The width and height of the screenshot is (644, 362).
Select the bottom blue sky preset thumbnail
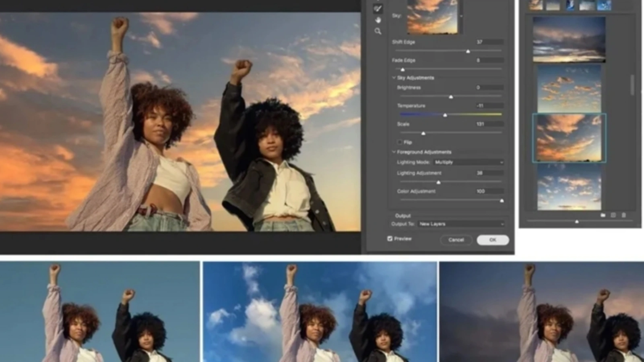[569, 187]
